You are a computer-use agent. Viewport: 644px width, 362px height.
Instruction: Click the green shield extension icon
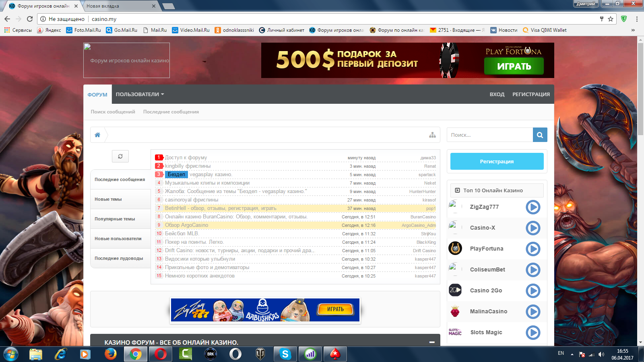coord(624,19)
